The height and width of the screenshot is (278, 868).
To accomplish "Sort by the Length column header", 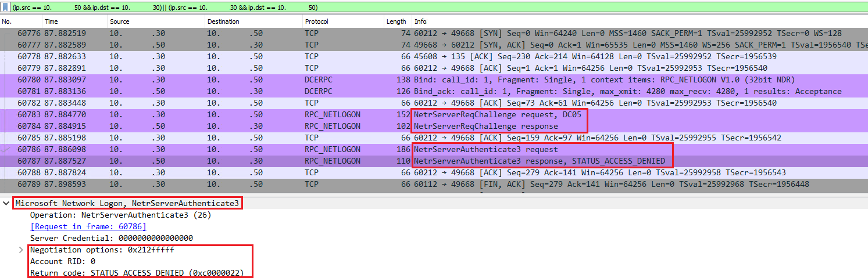I will click(398, 21).
